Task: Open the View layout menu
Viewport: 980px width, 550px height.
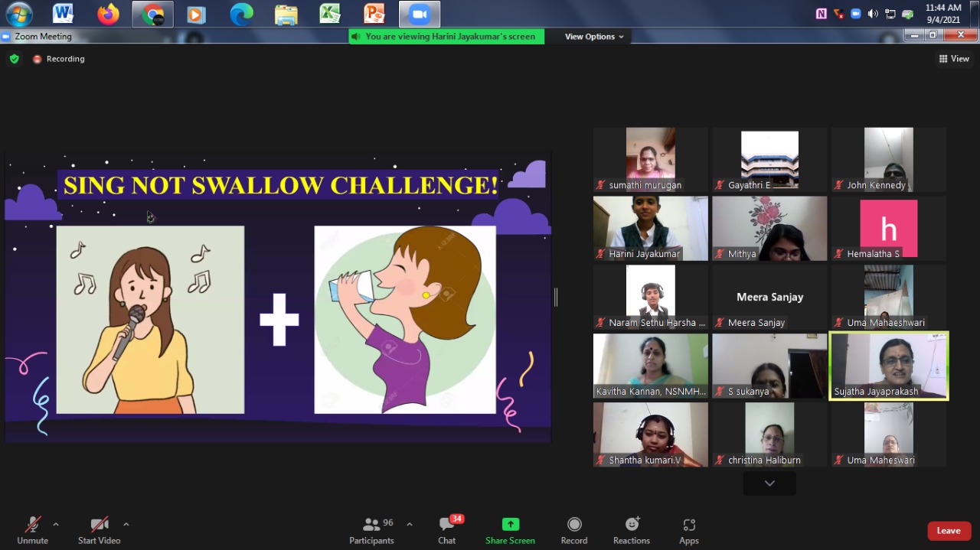Action: coord(954,59)
